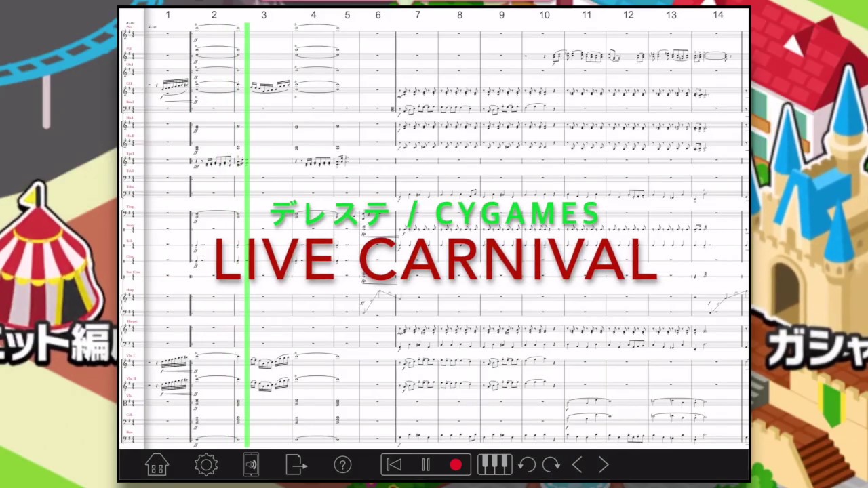This screenshot has width=868, height=488.
Task: Select the Timp. staff label
Action: click(x=130, y=206)
